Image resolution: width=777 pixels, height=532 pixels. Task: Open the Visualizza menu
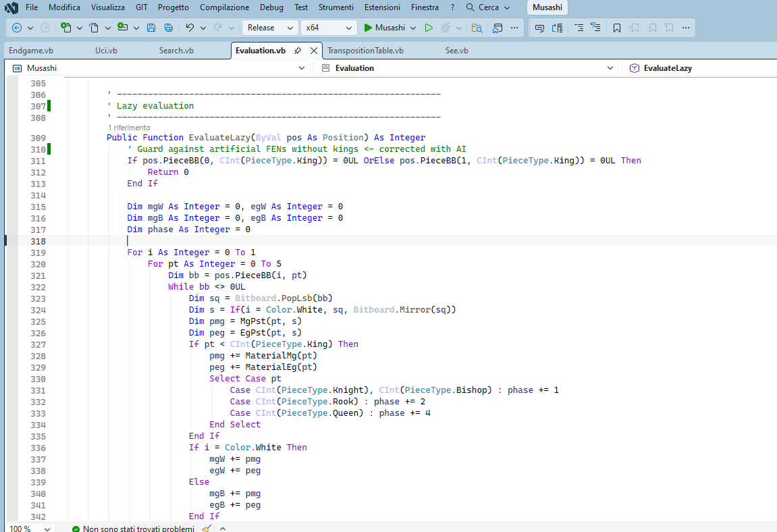coord(108,7)
